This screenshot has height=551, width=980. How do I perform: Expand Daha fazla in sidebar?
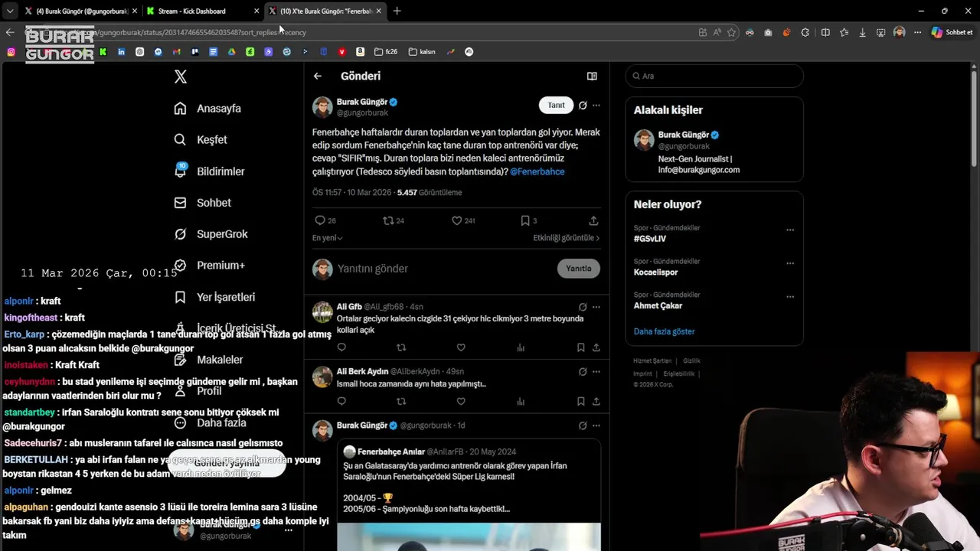(x=210, y=422)
